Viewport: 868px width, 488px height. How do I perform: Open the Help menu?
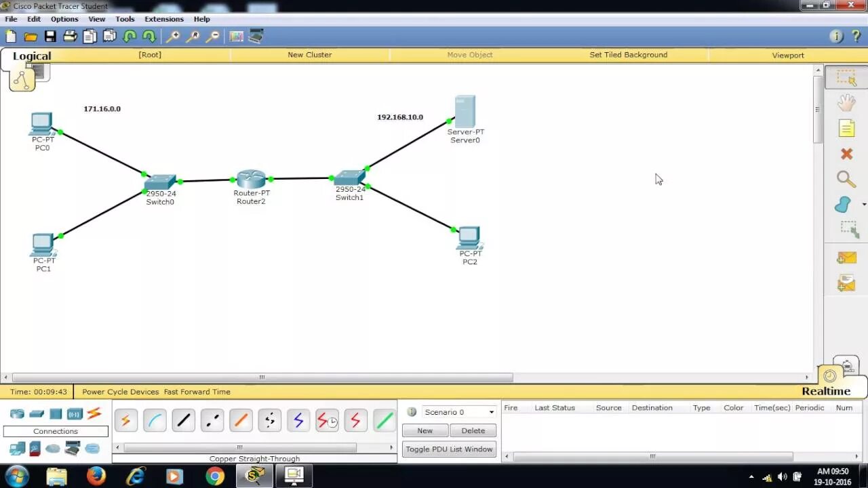201,19
